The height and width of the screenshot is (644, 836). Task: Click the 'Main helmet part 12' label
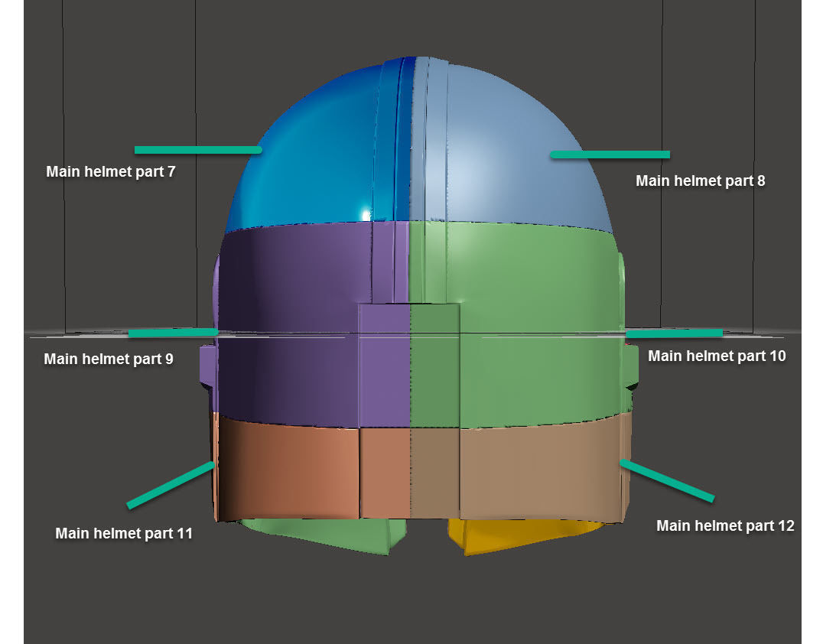[x=725, y=525]
